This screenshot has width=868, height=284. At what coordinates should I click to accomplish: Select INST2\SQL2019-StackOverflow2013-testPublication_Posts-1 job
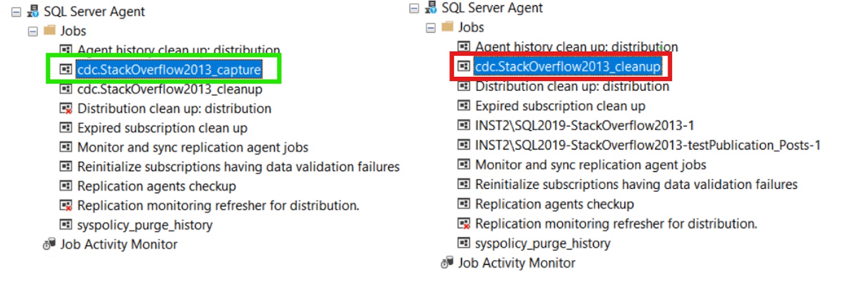(x=648, y=145)
